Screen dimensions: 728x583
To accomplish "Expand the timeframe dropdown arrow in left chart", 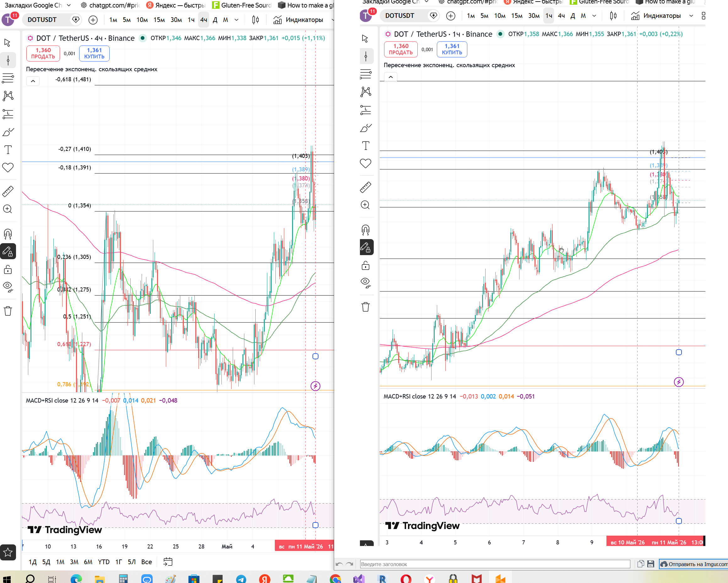I will [x=237, y=20].
